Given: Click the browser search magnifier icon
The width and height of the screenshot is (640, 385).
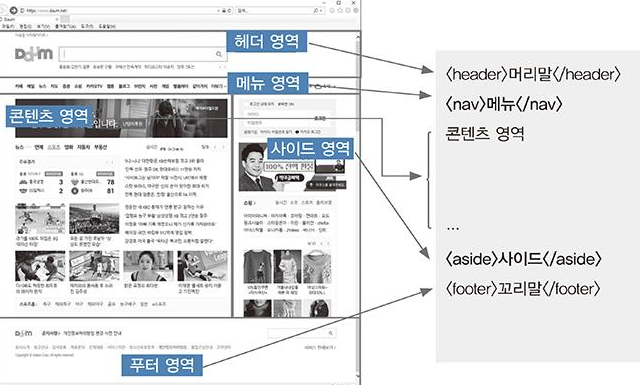Looking at the screenshot, I should point(316,11).
